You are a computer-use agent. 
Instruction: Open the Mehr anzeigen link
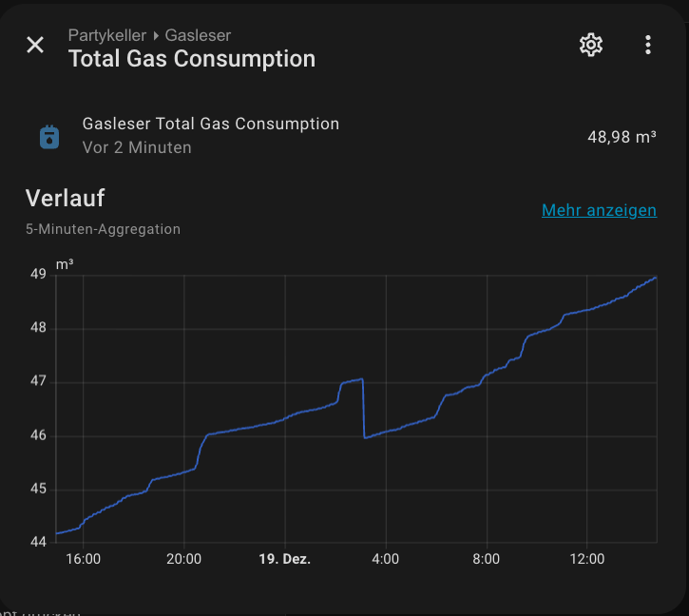click(x=599, y=210)
